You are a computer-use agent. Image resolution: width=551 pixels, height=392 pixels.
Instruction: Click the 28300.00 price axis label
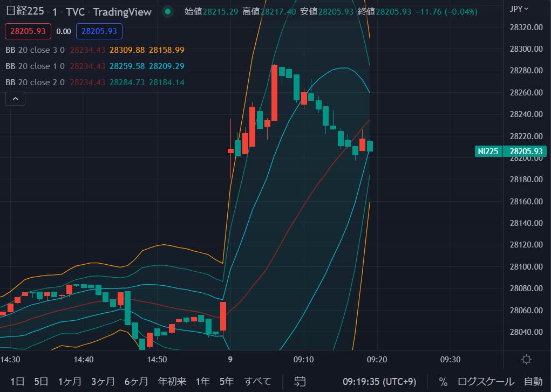(526, 49)
